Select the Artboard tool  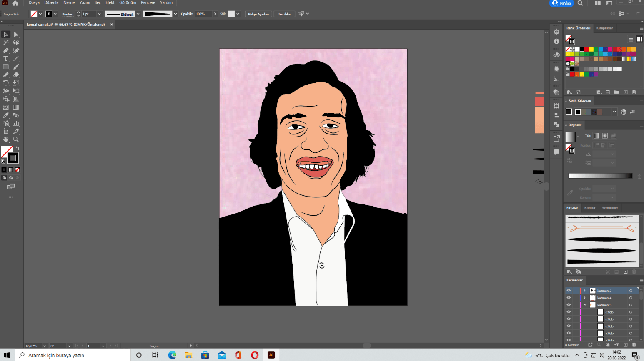tap(6, 131)
